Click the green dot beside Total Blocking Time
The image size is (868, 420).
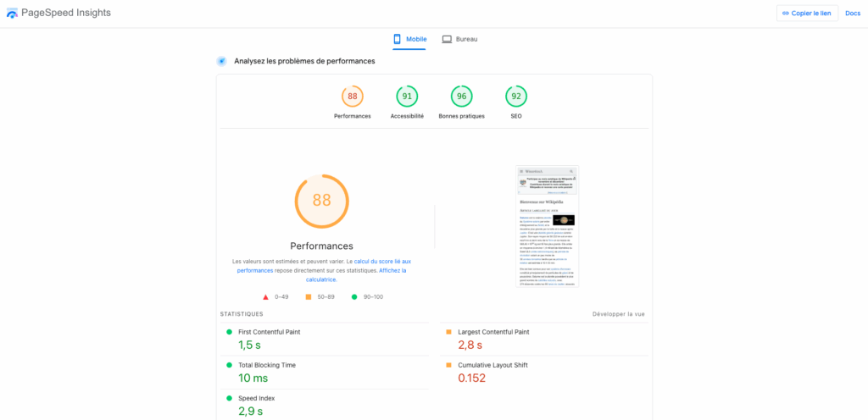229,365
